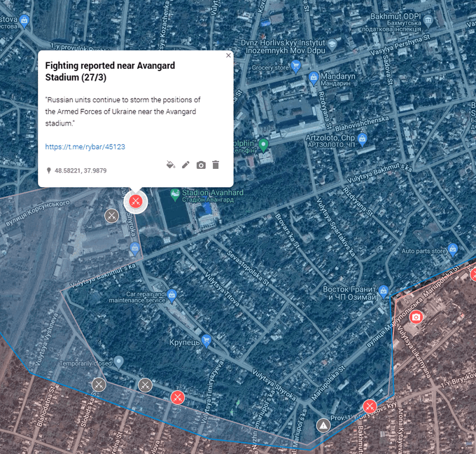
Task: Delete the feature using the trash icon
Action: [x=216, y=165]
